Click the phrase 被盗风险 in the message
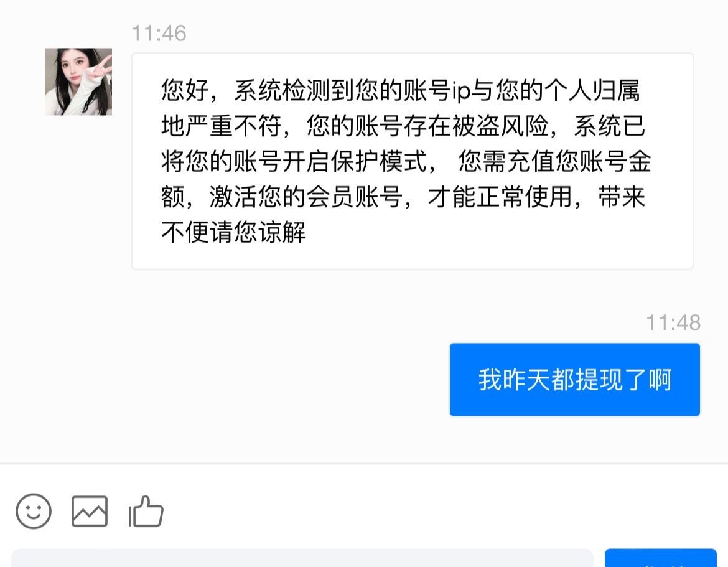Screen dimensions: 728x567 (500, 126)
